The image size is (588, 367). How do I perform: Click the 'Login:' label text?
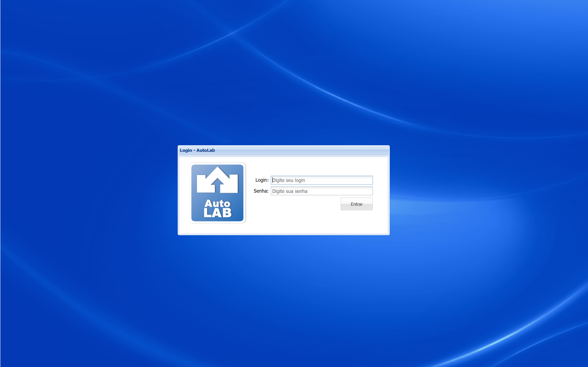(262, 180)
